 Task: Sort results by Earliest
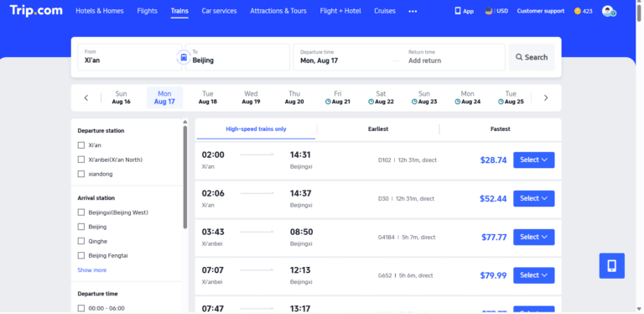(378, 129)
